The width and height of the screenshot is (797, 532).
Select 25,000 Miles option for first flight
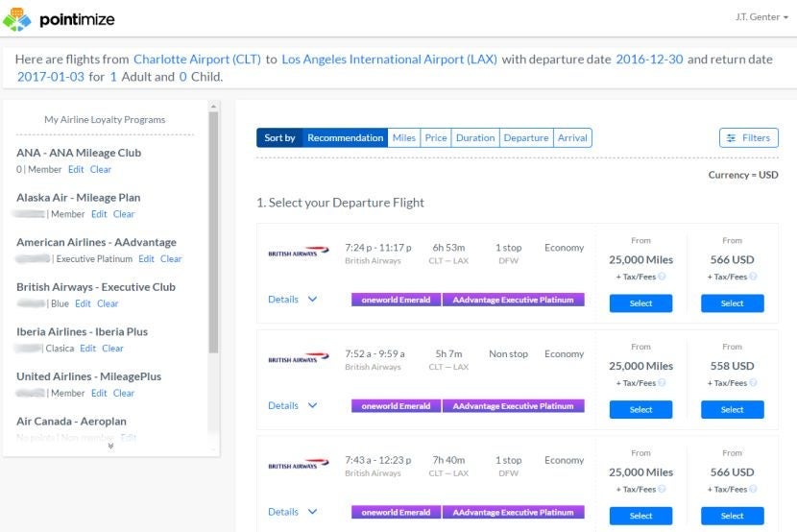pyautogui.click(x=640, y=303)
